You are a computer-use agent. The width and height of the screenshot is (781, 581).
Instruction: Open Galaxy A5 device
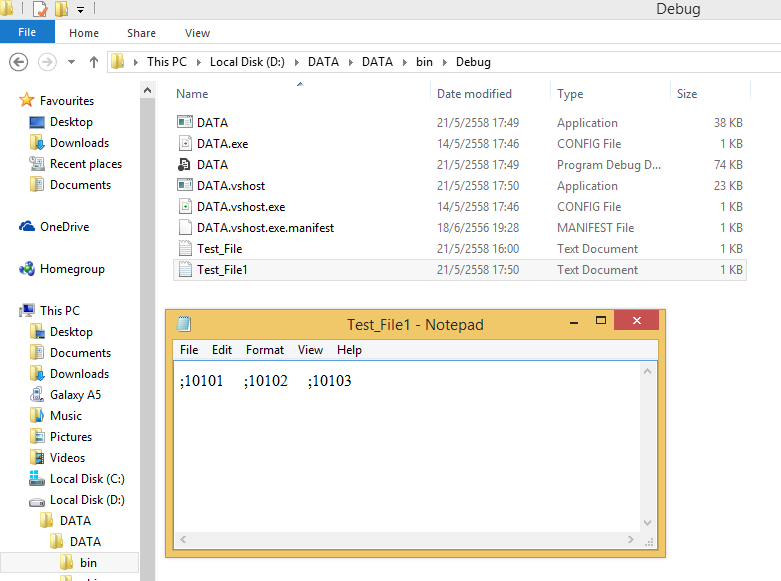[x=75, y=395]
